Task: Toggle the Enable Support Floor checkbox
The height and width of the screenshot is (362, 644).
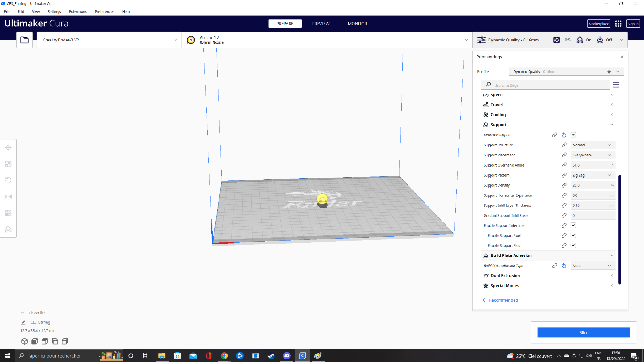Action: [x=573, y=245]
